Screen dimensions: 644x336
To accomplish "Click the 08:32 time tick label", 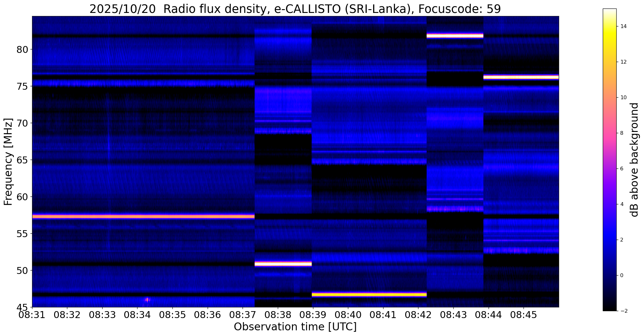I will pyautogui.click(x=67, y=315).
